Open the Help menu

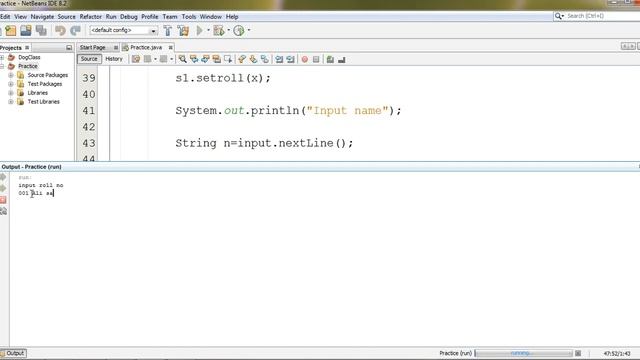click(x=232, y=17)
